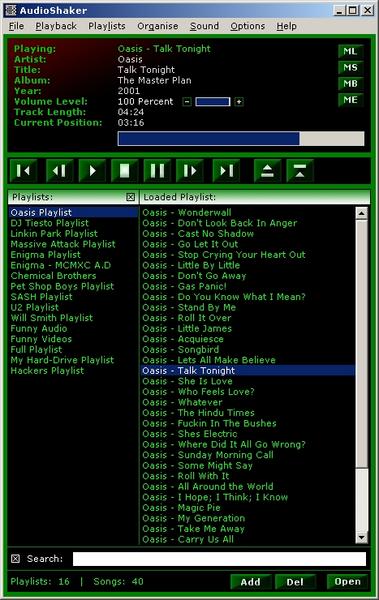The width and height of the screenshot is (379, 600).
Task: Close the Playlists panel with X box
Action: click(131, 197)
